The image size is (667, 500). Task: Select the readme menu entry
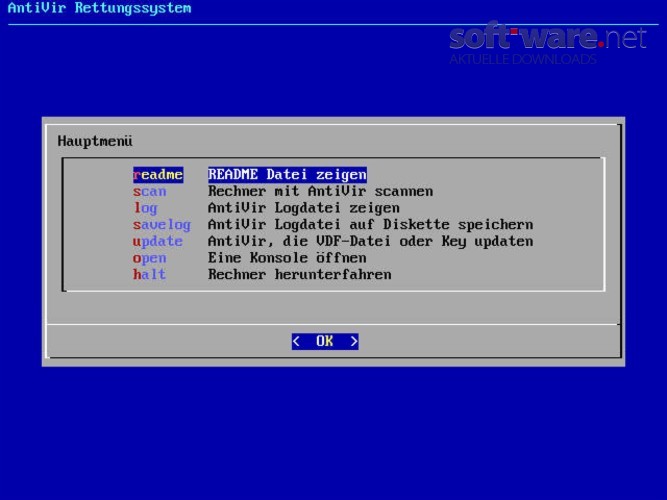[158, 175]
